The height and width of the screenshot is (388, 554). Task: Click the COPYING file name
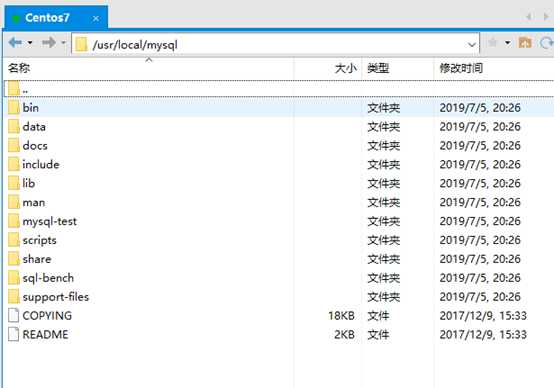[47, 316]
